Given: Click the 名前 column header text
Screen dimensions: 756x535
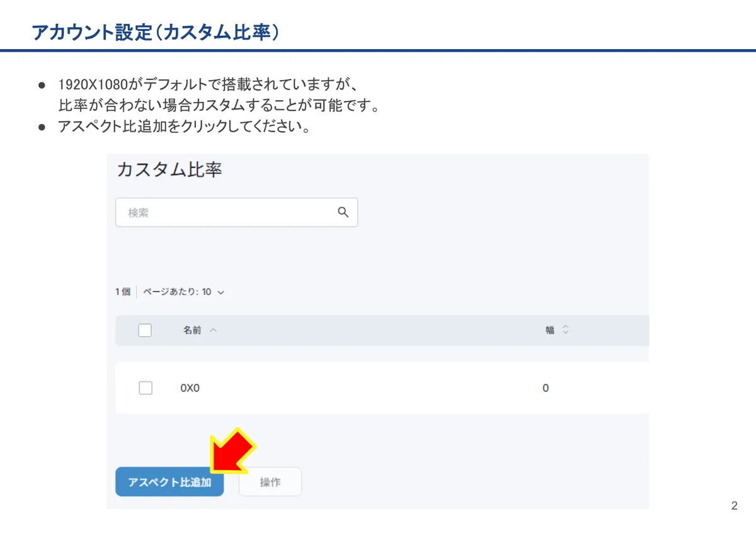Looking at the screenshot, I should click(192, 330).
